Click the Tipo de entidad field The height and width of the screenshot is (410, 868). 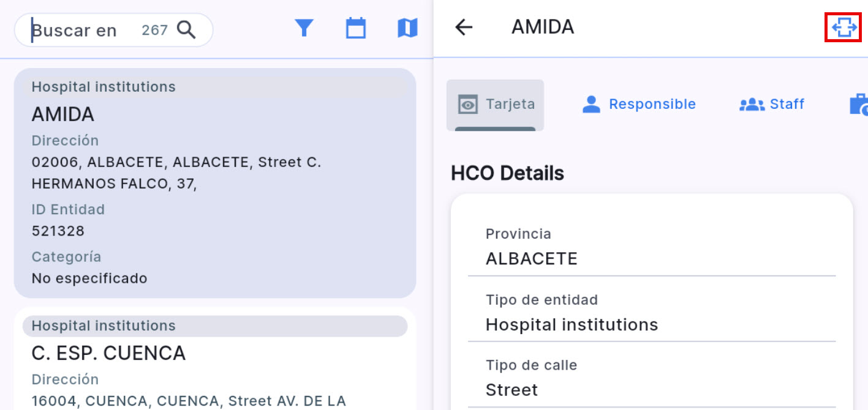click(572, 324)
